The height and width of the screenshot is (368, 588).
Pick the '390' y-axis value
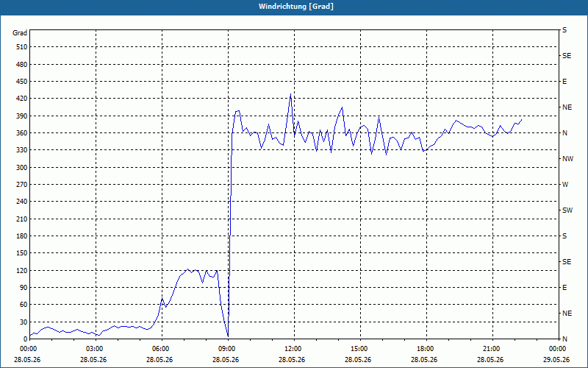(22, 116)
